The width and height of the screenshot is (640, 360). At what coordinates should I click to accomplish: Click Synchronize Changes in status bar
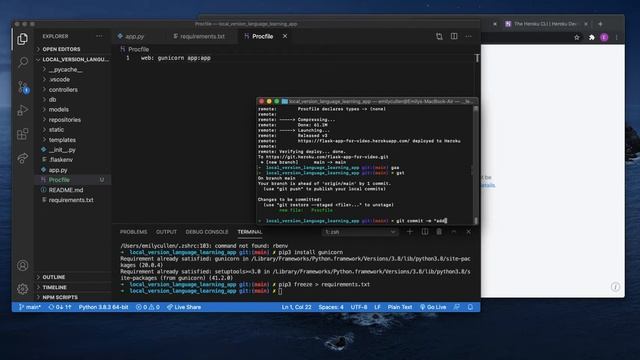(60, 307)
